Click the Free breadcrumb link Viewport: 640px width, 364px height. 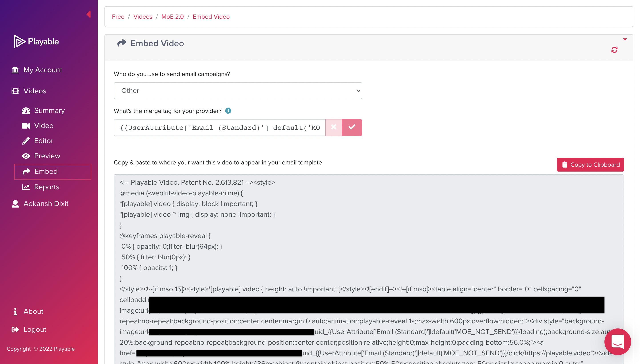[x=118, y=17]
